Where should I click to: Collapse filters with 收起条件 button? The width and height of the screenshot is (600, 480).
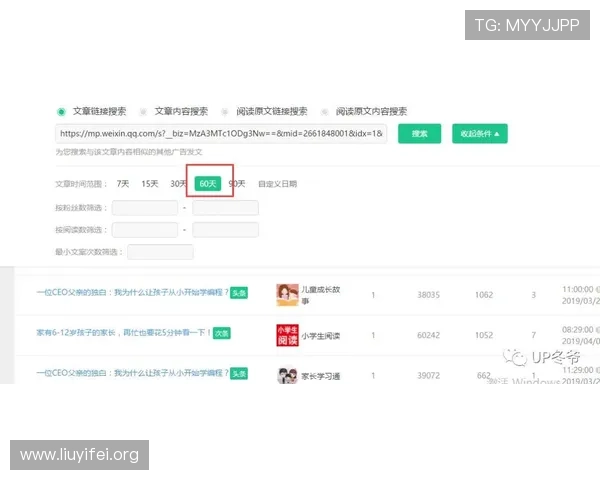coord(480,134)
